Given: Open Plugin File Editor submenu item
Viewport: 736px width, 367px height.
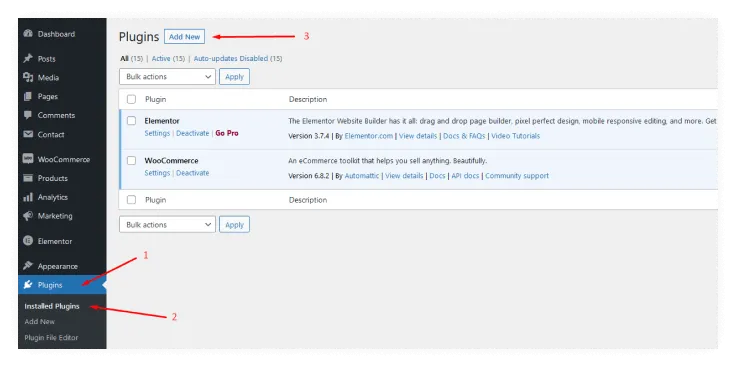Looking at the screenshot, I should tap(51, 337).
